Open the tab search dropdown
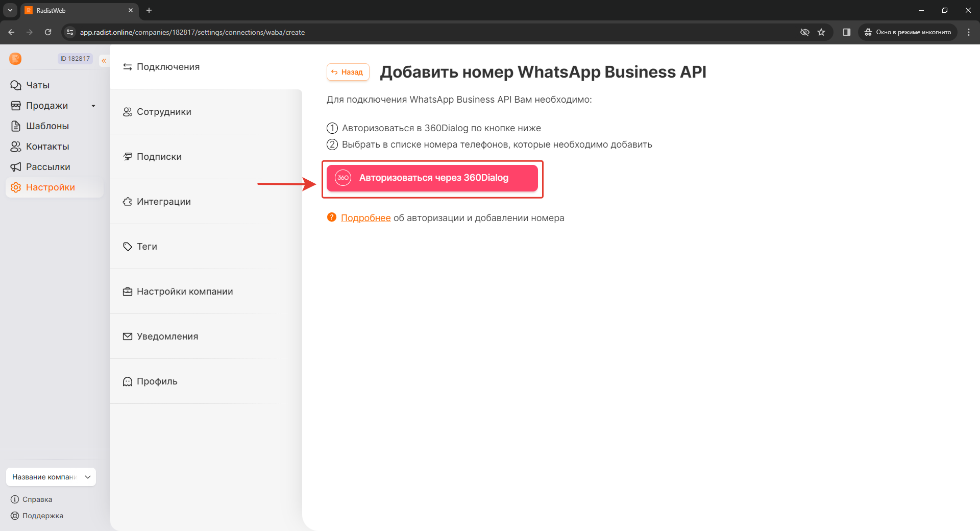The image size is (980, 531). pyautogui.click(x=10, y=10)
